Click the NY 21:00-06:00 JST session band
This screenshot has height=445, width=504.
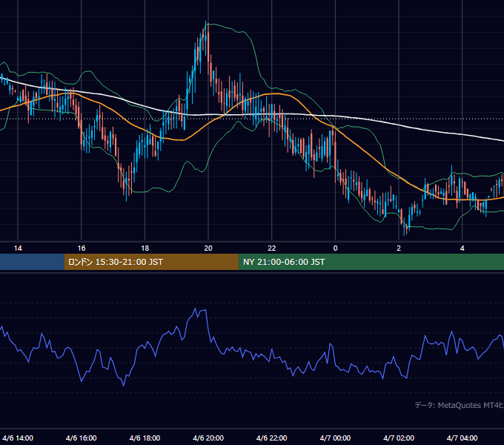371,262
